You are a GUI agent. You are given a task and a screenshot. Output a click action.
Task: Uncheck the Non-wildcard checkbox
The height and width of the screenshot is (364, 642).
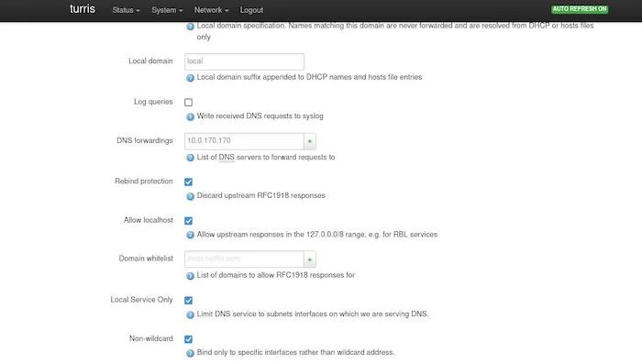point(188,339)
